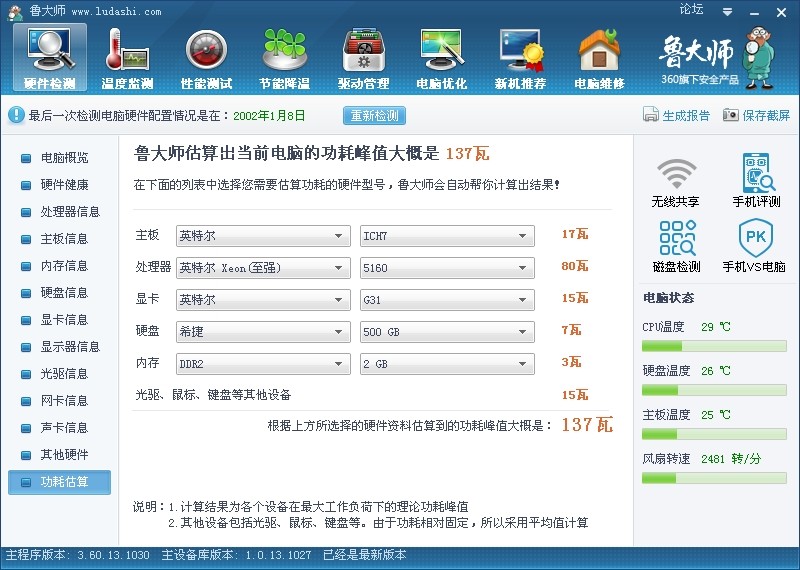Expand the 主板 manufacturer dropdown

pos(263,236)
